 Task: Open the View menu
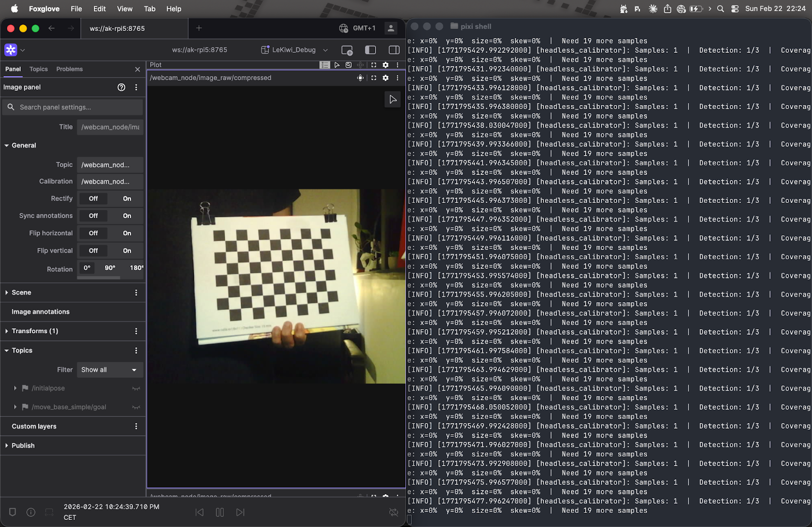tap(124, 9)
